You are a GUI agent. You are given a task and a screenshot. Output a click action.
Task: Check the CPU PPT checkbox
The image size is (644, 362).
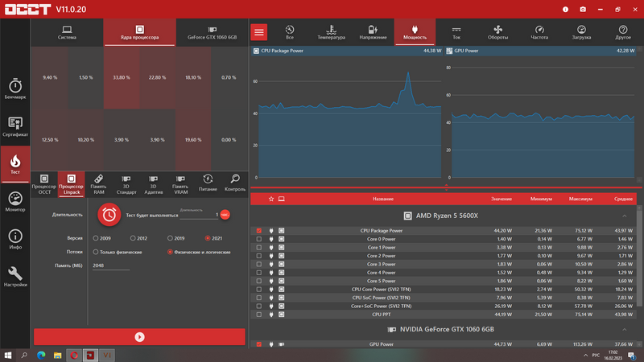pyautogui.click(x=258, y=315)
